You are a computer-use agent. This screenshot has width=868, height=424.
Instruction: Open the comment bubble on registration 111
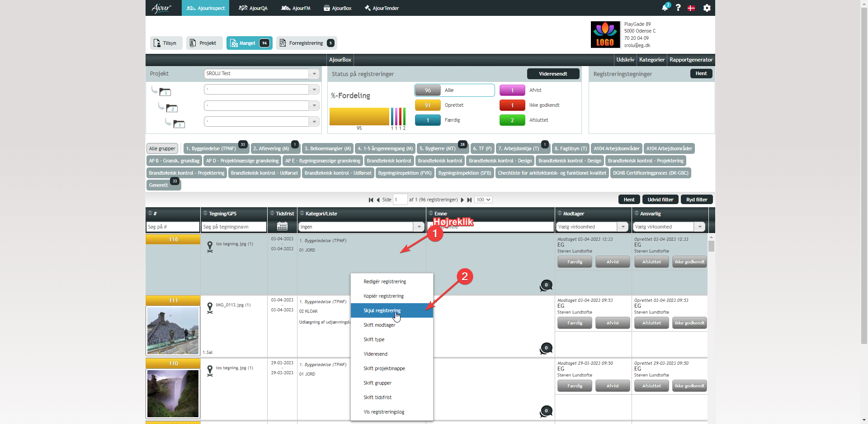point(546,348)
